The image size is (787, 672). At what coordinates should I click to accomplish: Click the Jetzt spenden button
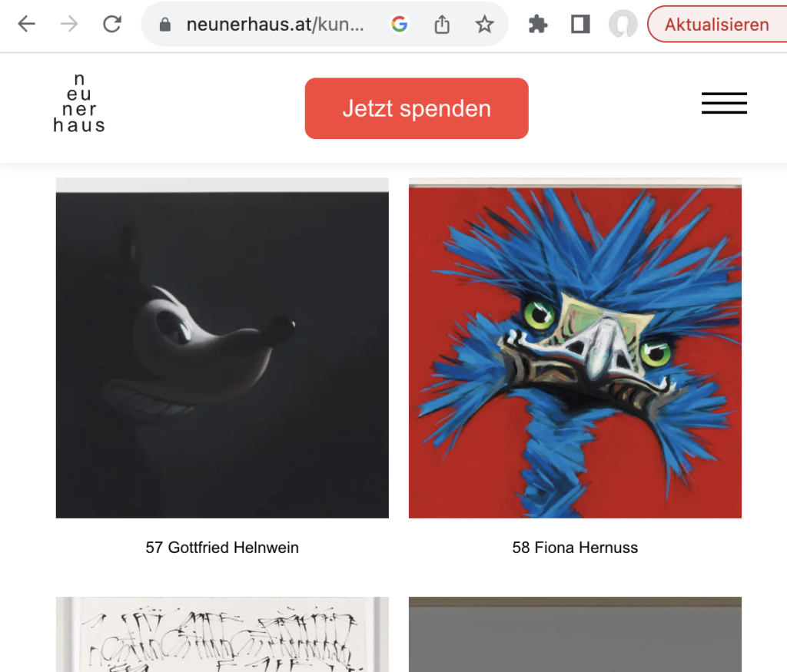(x=417, y=108)
